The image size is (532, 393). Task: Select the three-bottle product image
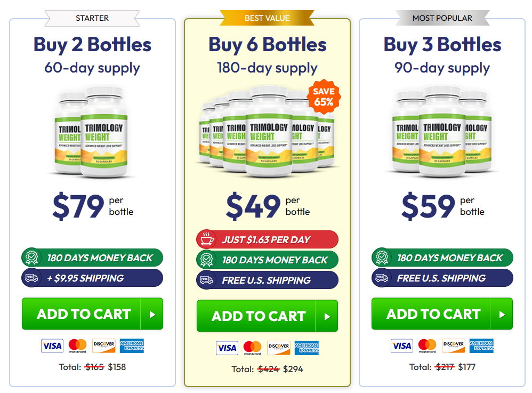[x=442, y=132]
